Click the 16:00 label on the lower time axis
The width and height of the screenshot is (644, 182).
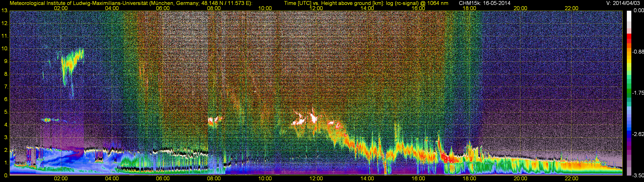[x=418, y=179]
